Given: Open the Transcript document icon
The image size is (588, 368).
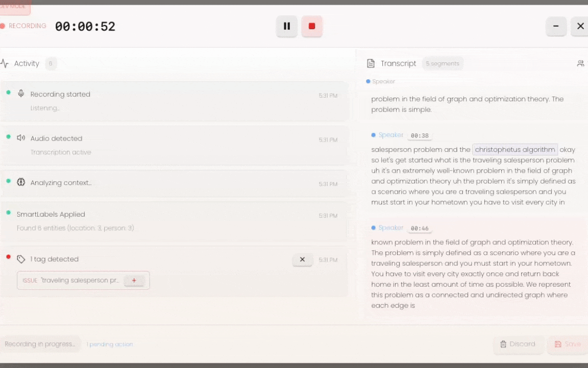Looking at the screenshot, I should [x=370, y=63].
